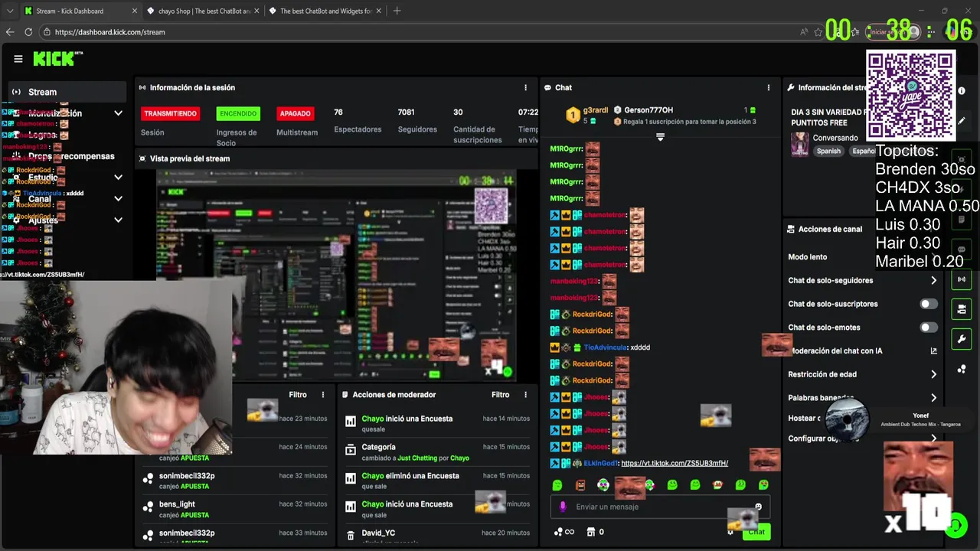Expand the Canal sidebar section
The height and width of the screenshot is (551, 980).
[x=118, y=199]
